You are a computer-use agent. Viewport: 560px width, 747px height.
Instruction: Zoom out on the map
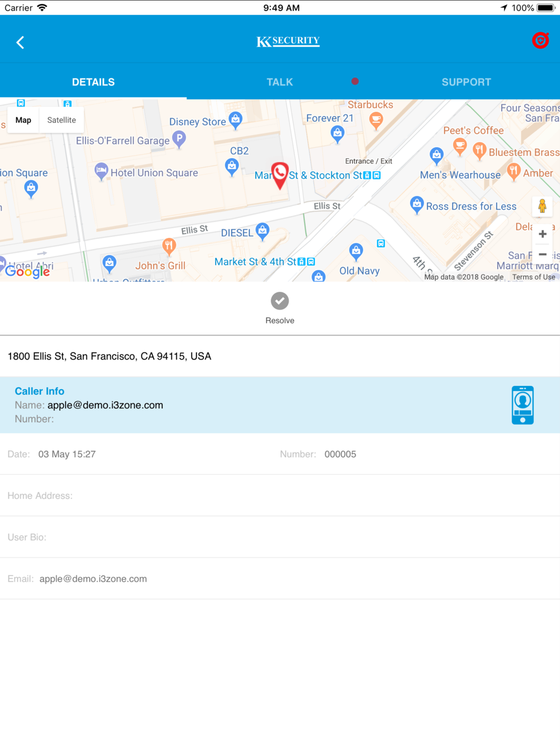tap(542, 255)
